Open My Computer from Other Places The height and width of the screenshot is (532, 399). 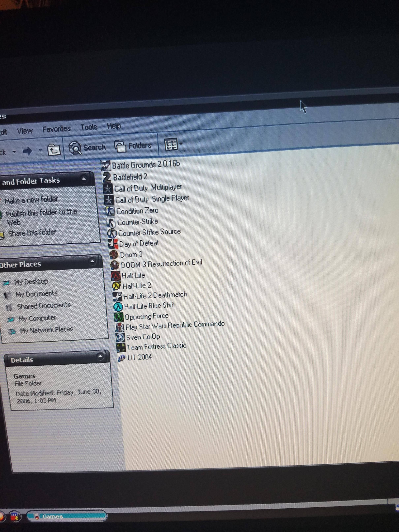(x=37, y=319)
